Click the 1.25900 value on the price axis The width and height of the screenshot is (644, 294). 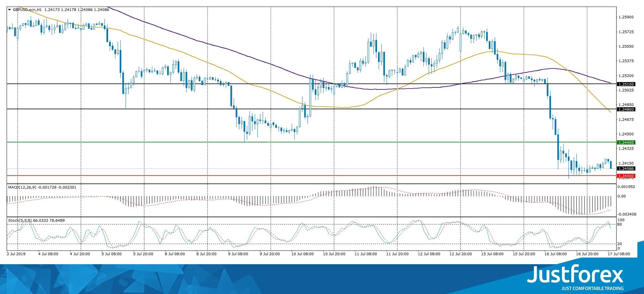(626, 17)
